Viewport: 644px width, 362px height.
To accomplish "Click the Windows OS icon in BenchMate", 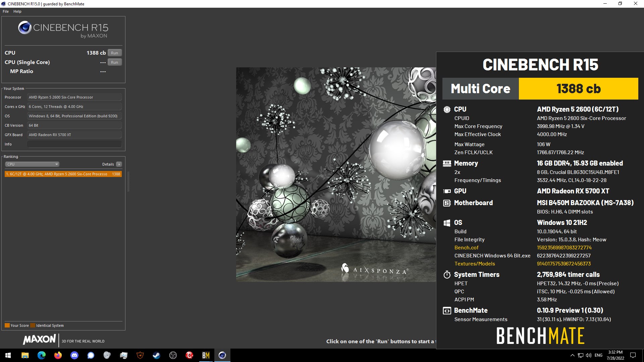I will pyautogui.click(x=447, y=223).
